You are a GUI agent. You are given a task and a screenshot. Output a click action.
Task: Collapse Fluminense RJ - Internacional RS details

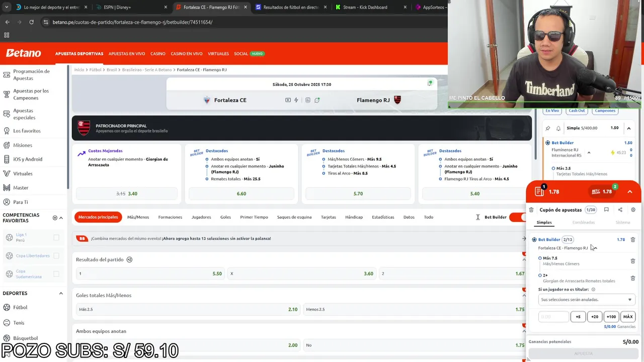[589, 153]
